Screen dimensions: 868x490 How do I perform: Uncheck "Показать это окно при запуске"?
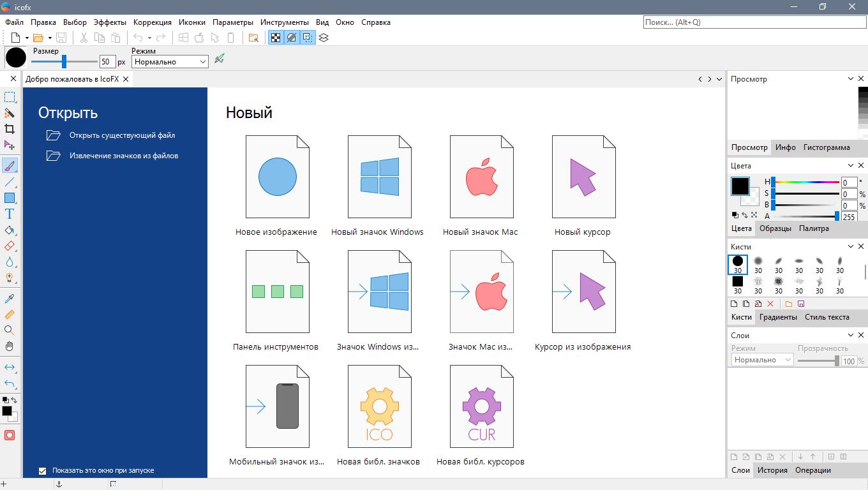[x=43, y=471]
